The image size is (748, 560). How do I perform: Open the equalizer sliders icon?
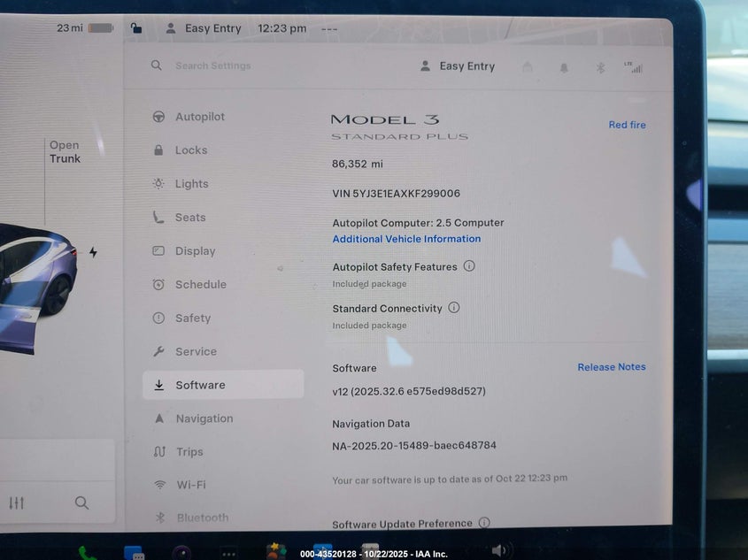click(17, 502)
